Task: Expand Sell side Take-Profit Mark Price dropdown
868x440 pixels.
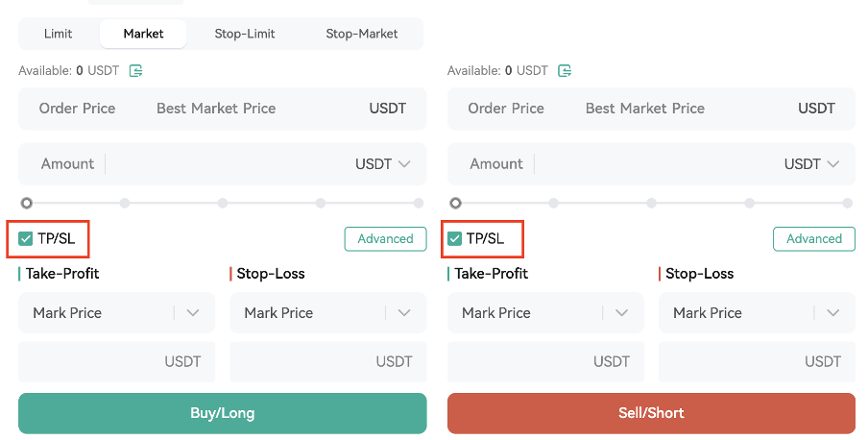Action: 622,313
